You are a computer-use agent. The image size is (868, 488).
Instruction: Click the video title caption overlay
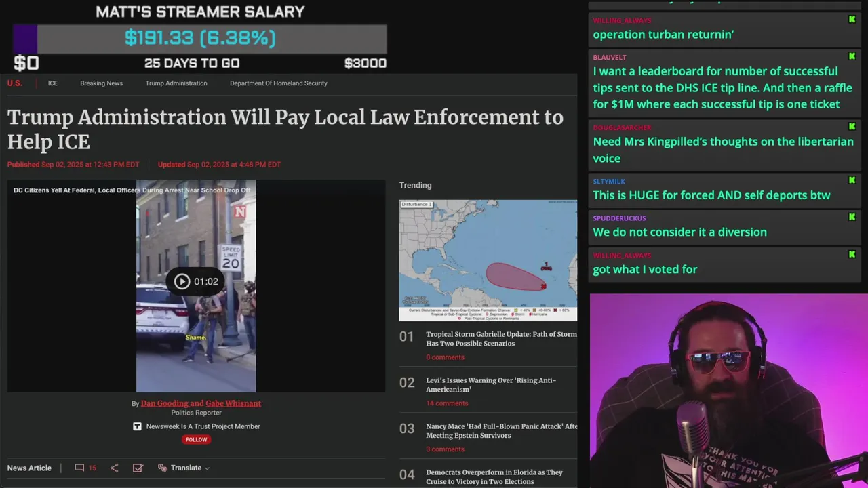[x=132, y=190]
